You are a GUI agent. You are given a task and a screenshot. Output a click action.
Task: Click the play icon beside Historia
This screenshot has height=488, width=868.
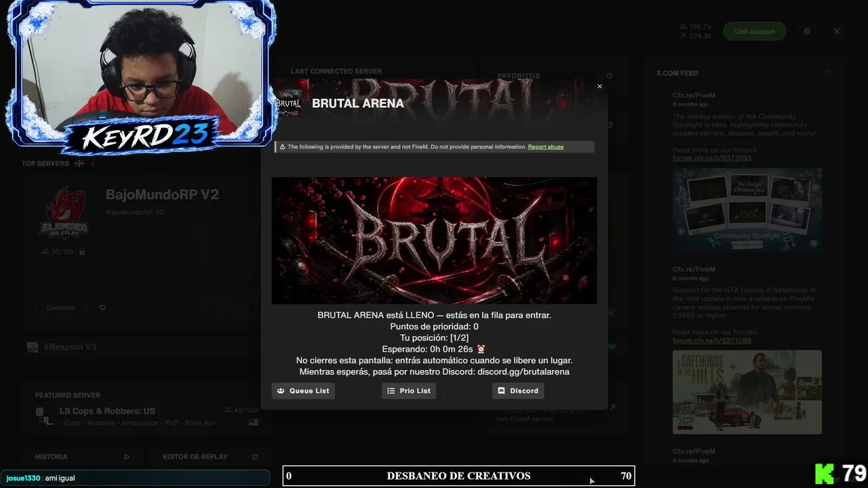[x=126, y=457]
